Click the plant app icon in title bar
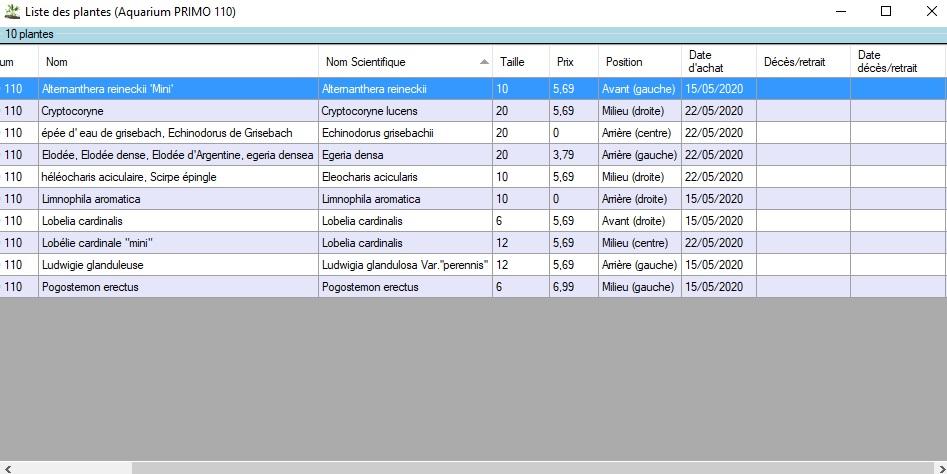 12,11
